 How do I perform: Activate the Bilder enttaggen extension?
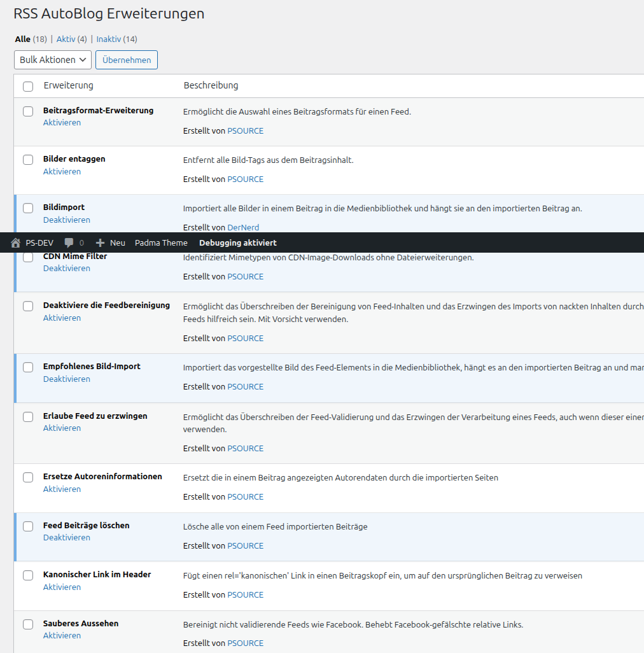pyautogui.click(x=62, y=171)
